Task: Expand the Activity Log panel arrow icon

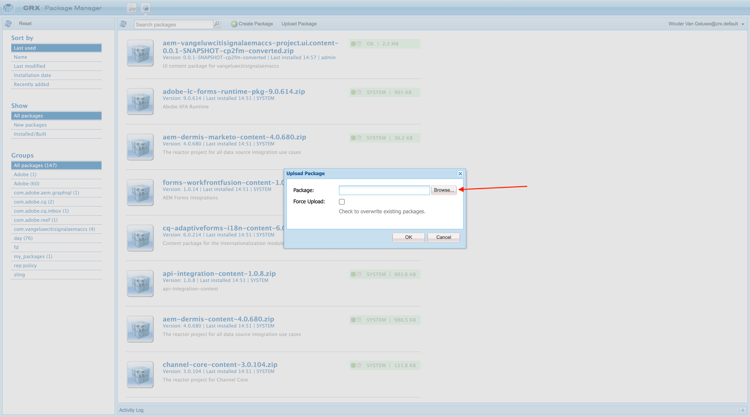Action: pos(742,410)
